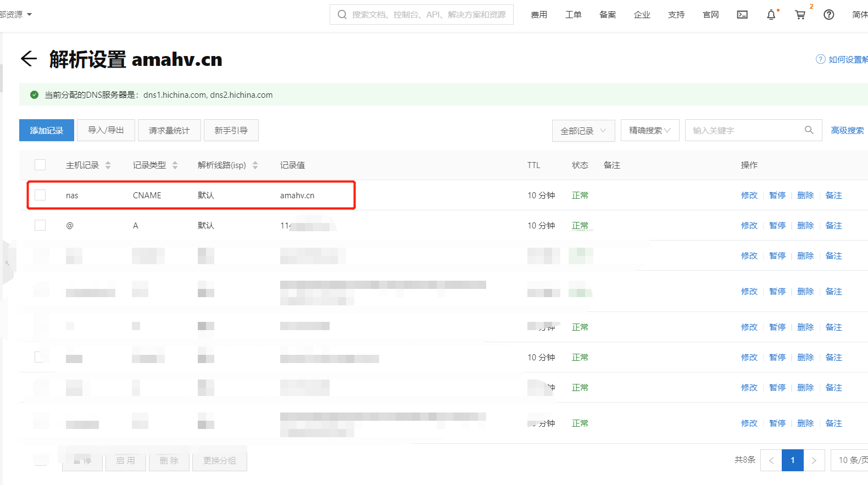The height and width of the screenshot is (485, 868).
Task: Click the previous page arrow
Action: [x=771, y=460]
